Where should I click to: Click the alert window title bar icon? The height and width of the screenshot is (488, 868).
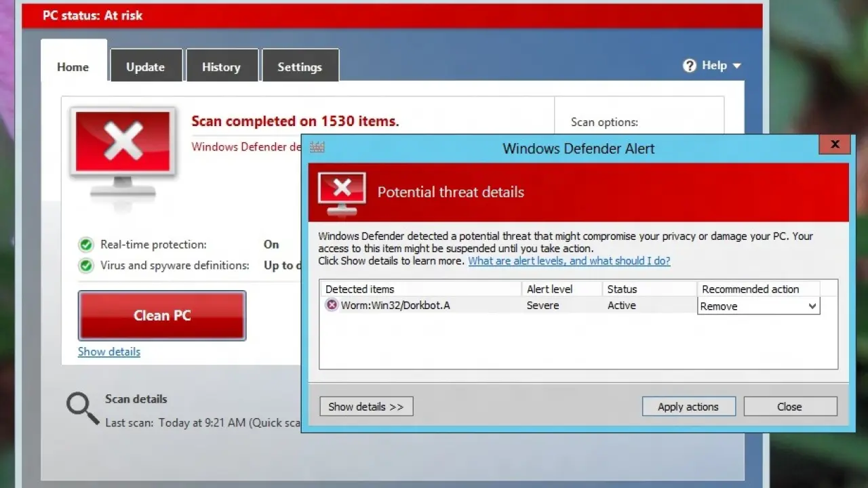click(x=317, y=148)
